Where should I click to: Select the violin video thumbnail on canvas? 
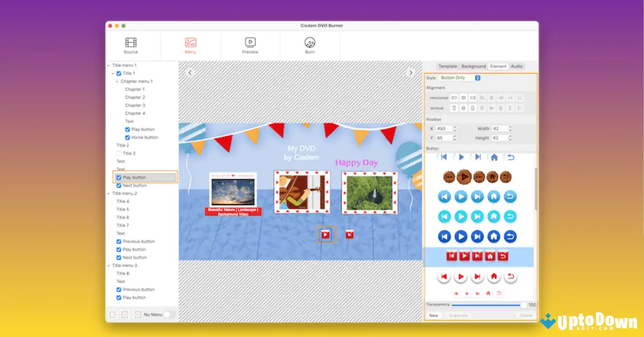tap(302, 192)
